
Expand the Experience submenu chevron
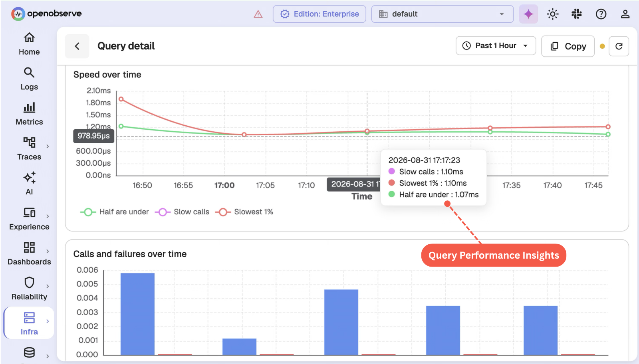(48, 216)
